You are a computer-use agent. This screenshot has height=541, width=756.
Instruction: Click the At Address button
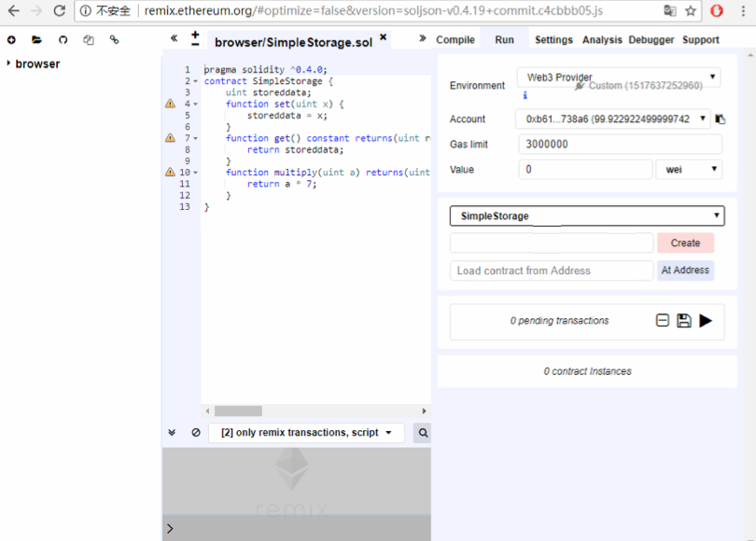click(685, 270)
